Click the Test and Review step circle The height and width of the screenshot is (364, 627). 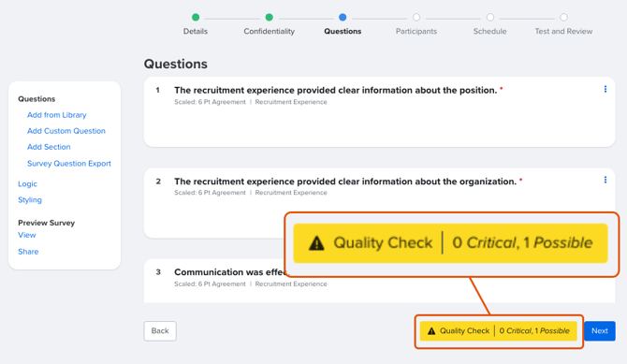click(x=563, y=17)
